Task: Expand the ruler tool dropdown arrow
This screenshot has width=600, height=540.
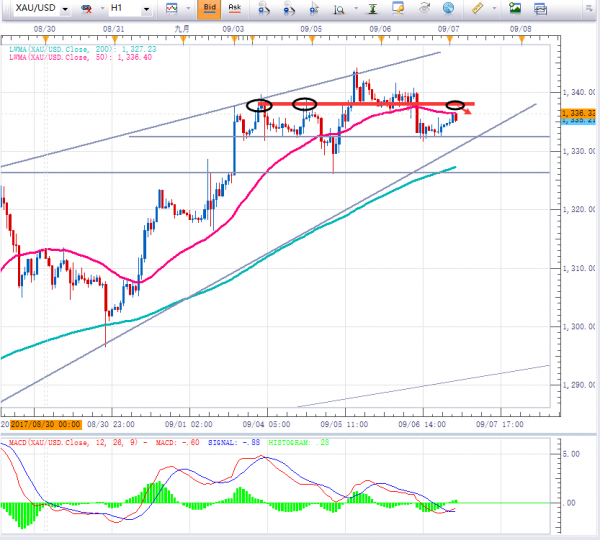Action: click(x=494, y=8)
